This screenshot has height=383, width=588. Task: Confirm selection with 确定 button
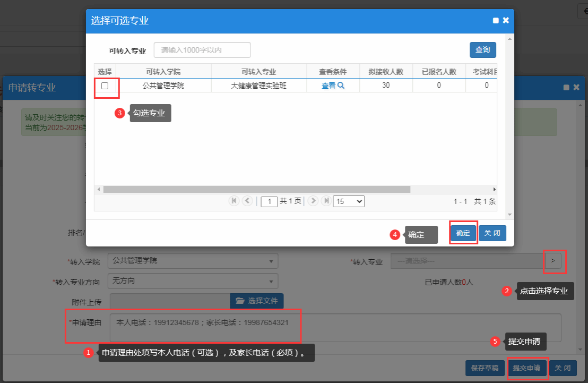(463, 233)
